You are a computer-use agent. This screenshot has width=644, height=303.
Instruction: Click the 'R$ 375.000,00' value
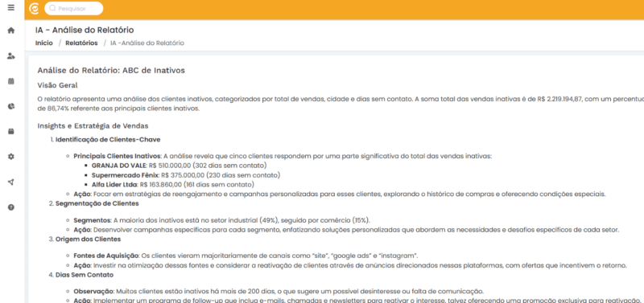coord(183,175)
